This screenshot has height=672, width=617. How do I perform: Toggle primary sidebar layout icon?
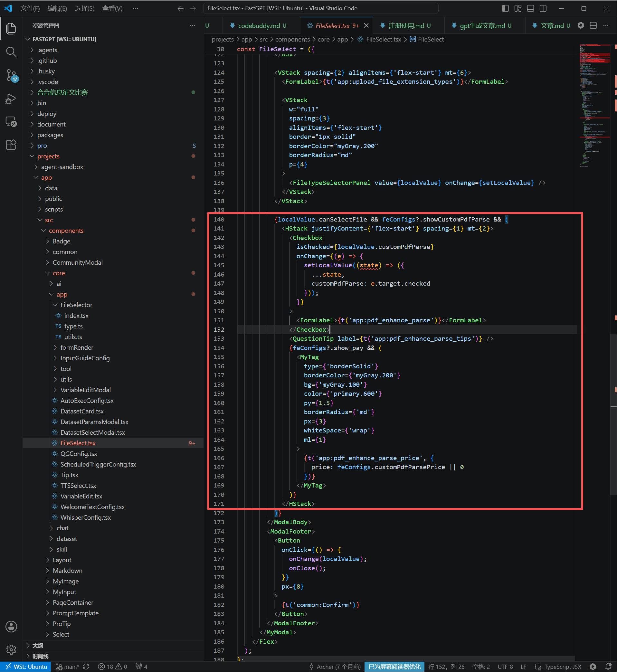point(505,8)
